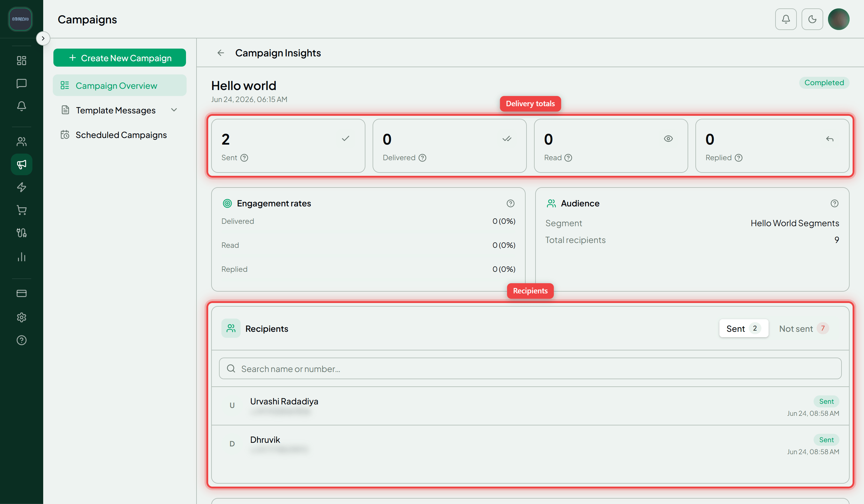
Task: Click the Sent help info icon
Action: (x=244, y=158)
